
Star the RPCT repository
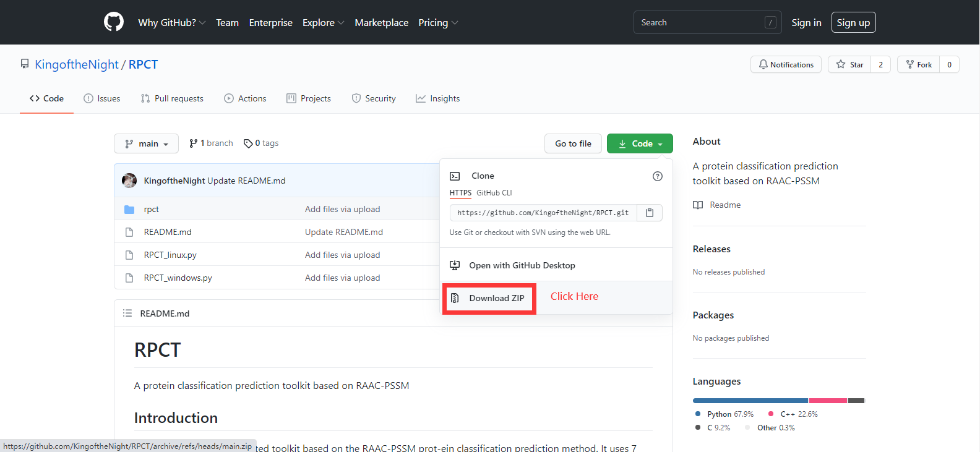pos(849,64)
